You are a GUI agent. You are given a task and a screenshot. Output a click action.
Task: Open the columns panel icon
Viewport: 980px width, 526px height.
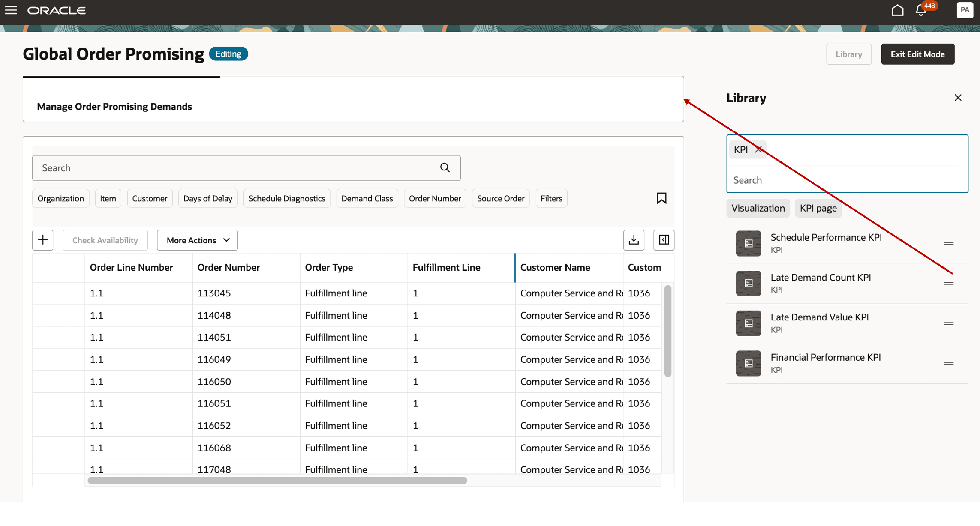(664, 240)
